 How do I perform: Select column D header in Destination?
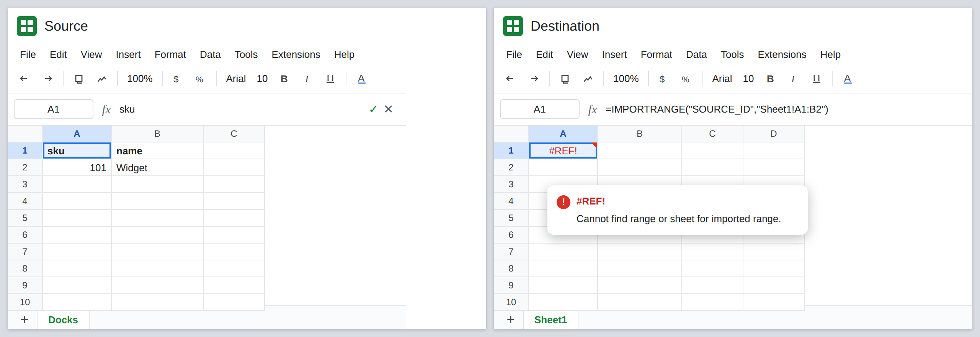[774, 134]
